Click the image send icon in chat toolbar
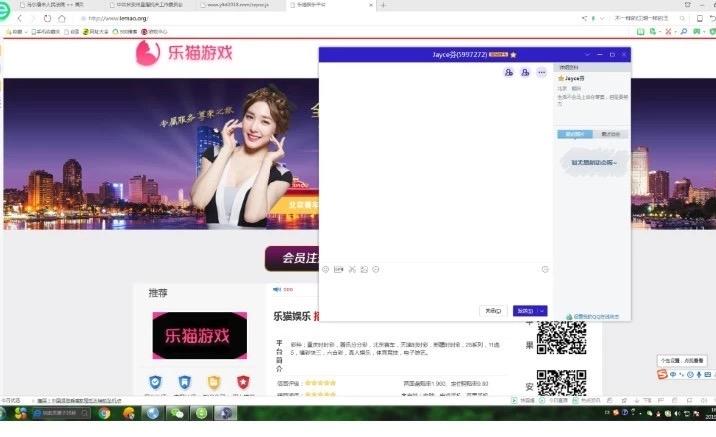Screen dimensions: 716x437 [x=364, y=269]
